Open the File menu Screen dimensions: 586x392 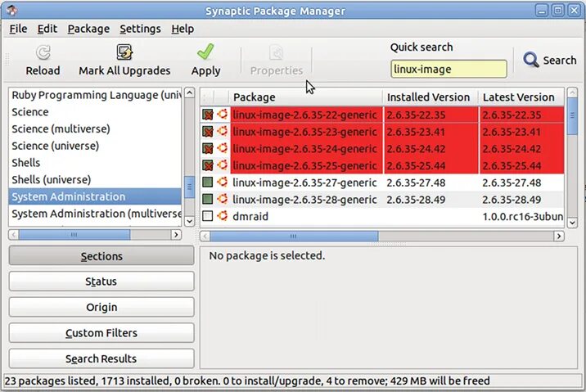point(18,29)
